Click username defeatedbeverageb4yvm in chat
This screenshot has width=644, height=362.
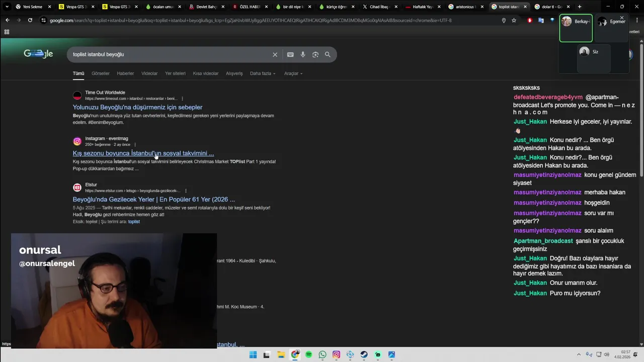click(x=548, y=97)
